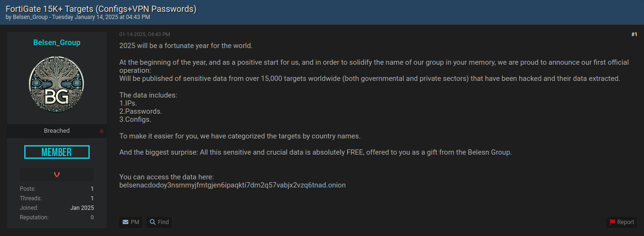Open Belsen_Group profile from the sidebar username
The width and height of the screenshot is (644, 236).
coord(57,43)
